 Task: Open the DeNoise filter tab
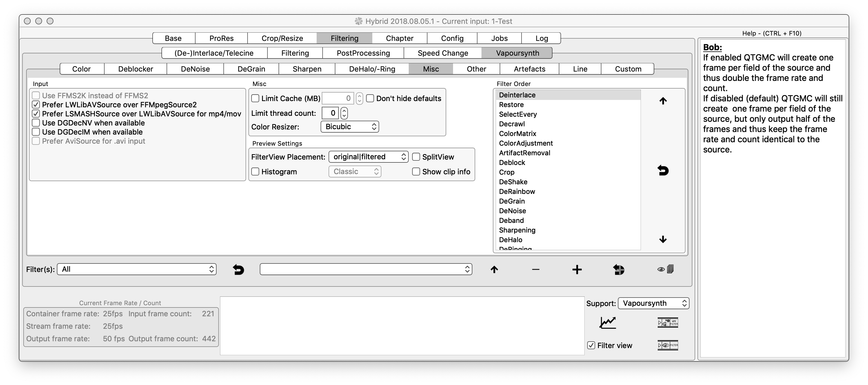click(195, 69)
